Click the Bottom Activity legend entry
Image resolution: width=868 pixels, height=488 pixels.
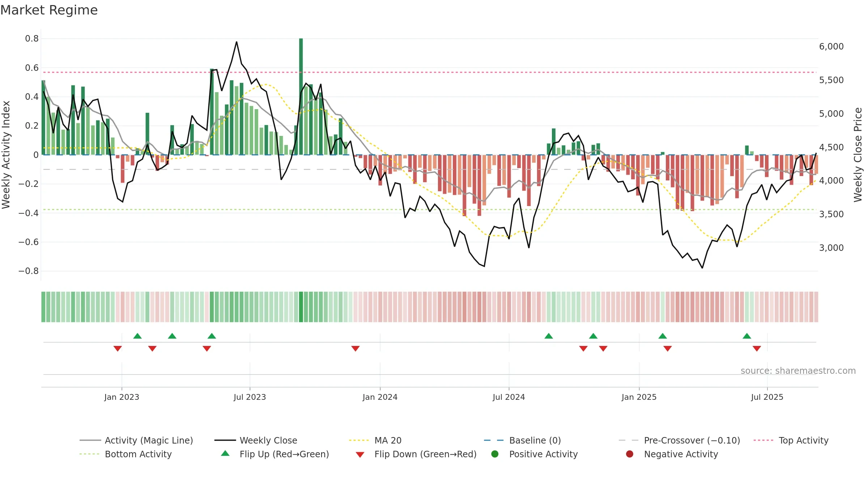pyautogui.click(x=125, y=454)
